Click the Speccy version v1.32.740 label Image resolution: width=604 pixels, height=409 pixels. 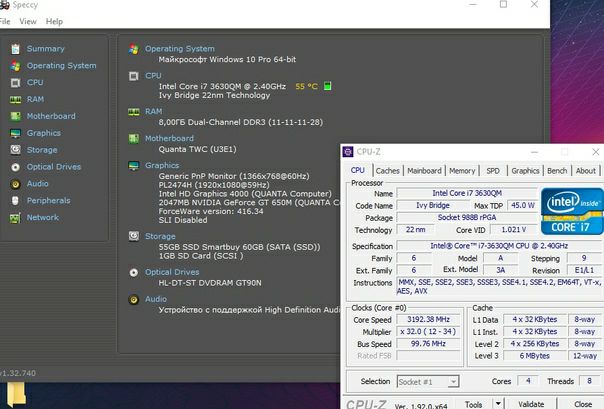click(x=18, y=373)
